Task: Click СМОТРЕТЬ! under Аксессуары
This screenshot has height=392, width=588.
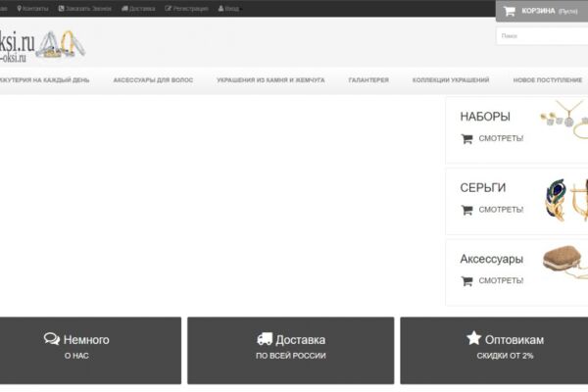Action: tap(501, 281)
